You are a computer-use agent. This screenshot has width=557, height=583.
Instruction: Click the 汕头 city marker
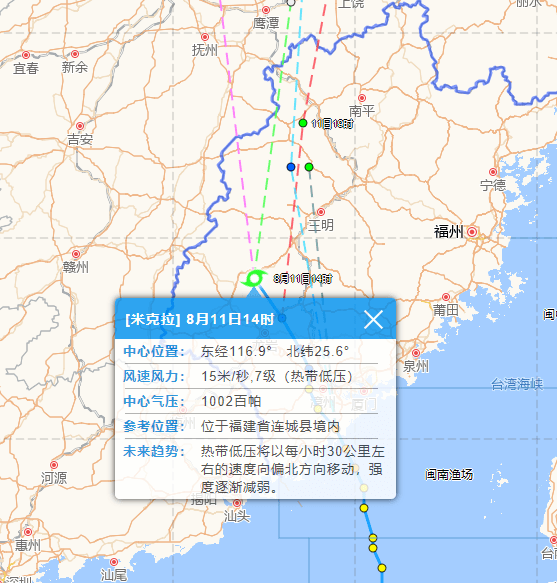[x=237, y=503]
